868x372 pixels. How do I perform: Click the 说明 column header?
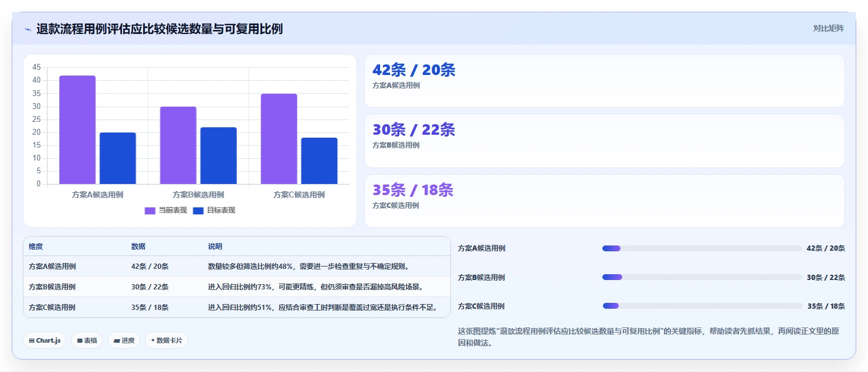tap(215, 247)
